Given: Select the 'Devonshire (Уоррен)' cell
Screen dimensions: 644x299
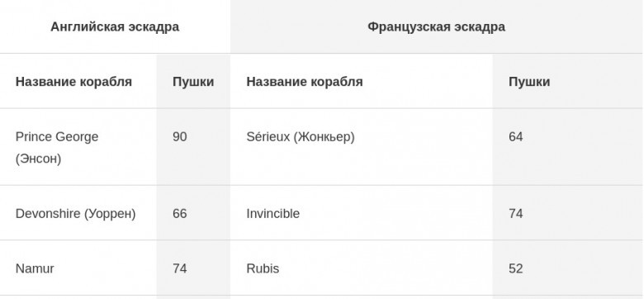Looking at the screenshot, I should 78,213.
